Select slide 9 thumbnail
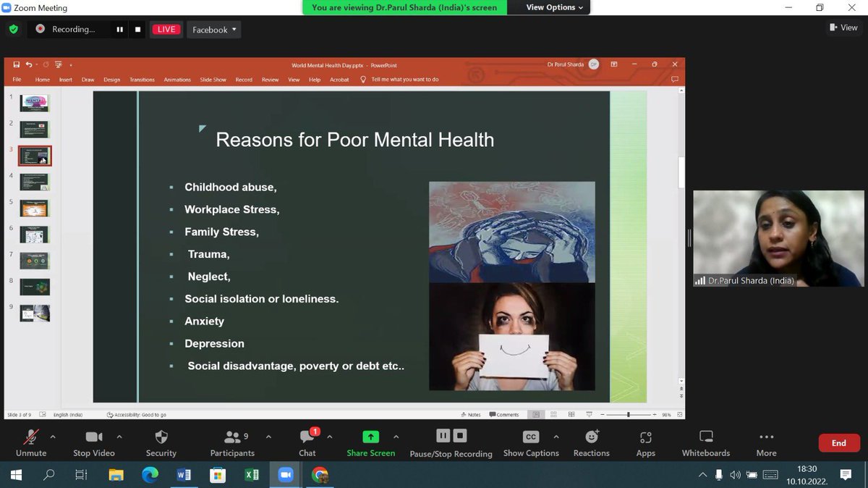This screenshot has width=868, height=488. click(x=34, y=313)
